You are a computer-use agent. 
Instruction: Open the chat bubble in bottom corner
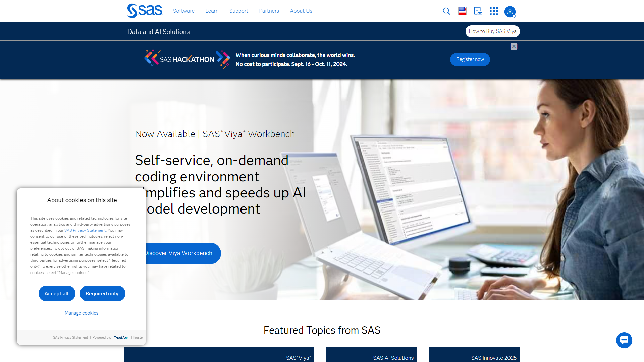624,340
